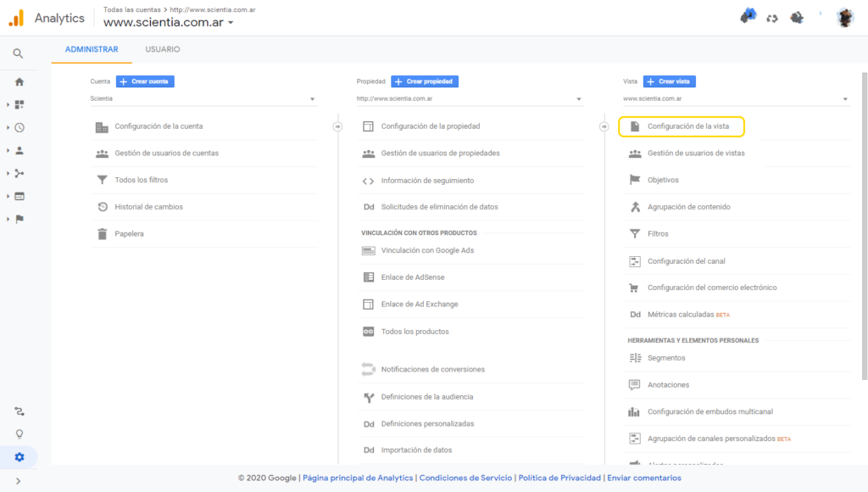The width and height of the screenshot is (868, 492).
Task: Expand the Scientia account dropdown
Action: pyautogui.click(x=203, y=98)
